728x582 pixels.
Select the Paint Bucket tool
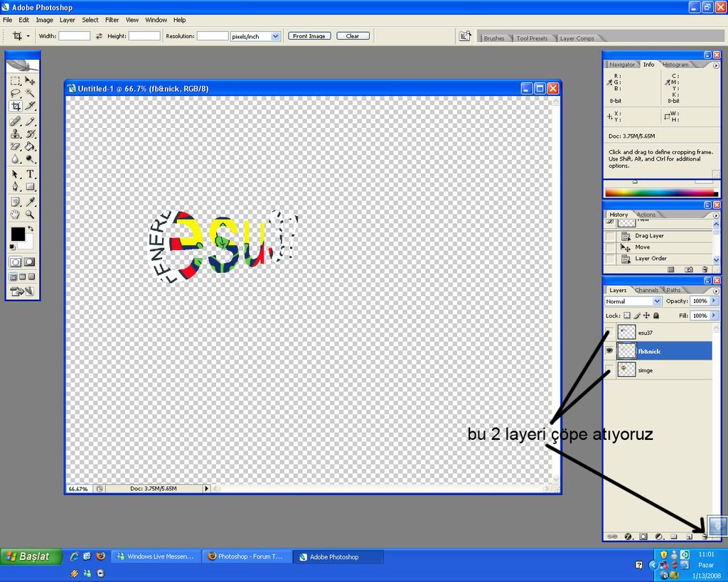point(30,146)
